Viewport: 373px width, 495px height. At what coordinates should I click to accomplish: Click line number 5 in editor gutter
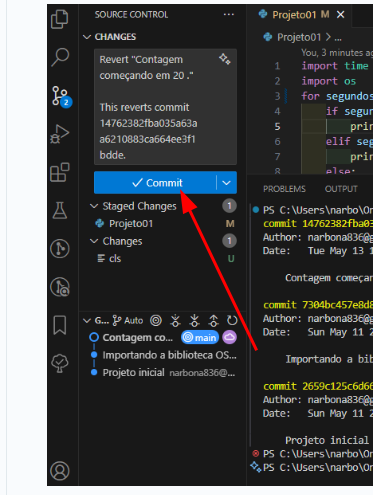coord(277,126)
